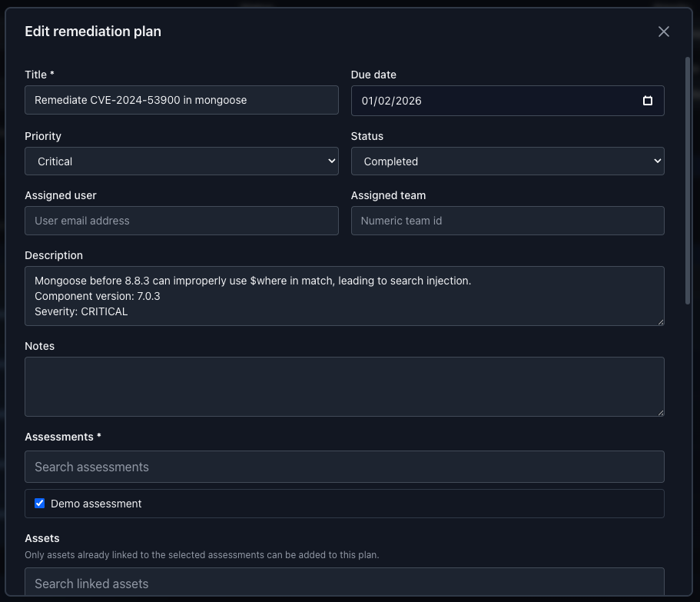Expand the Due date field picker control

pos(648,100)
